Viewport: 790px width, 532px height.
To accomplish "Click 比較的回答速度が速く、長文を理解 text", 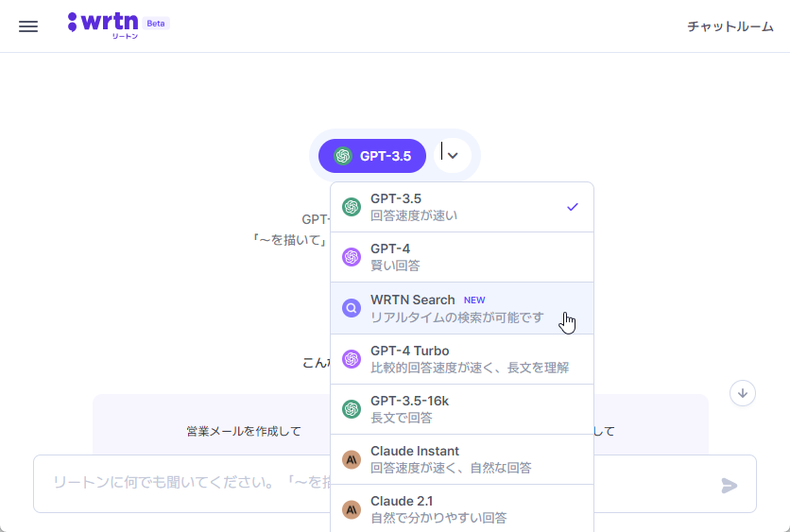I will tap(470, 368).
